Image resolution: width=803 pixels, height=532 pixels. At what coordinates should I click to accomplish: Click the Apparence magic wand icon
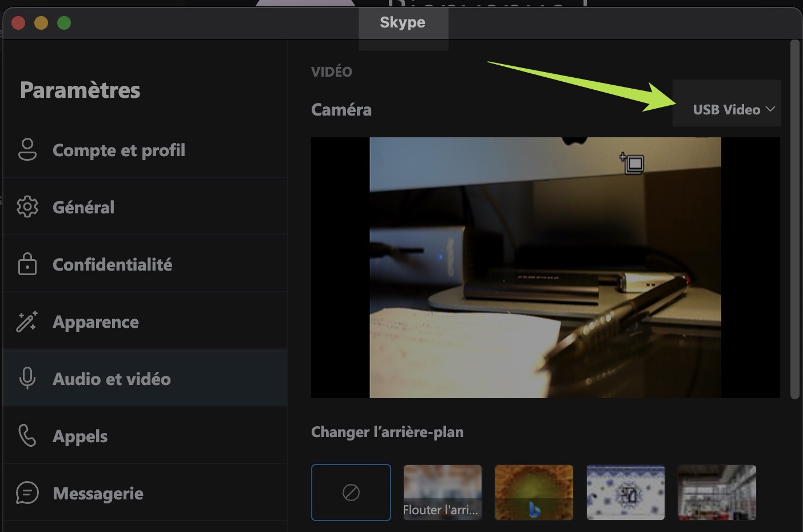(x=27, y=321)
